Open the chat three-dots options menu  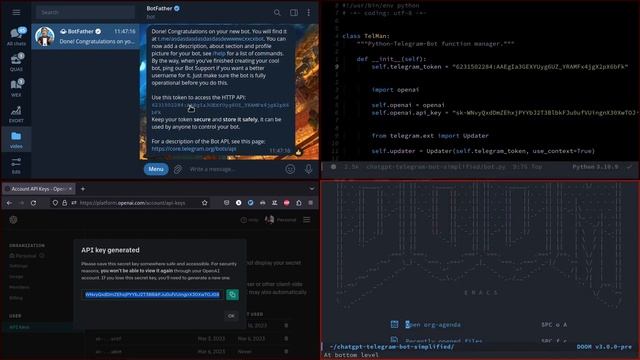(309, 13)
